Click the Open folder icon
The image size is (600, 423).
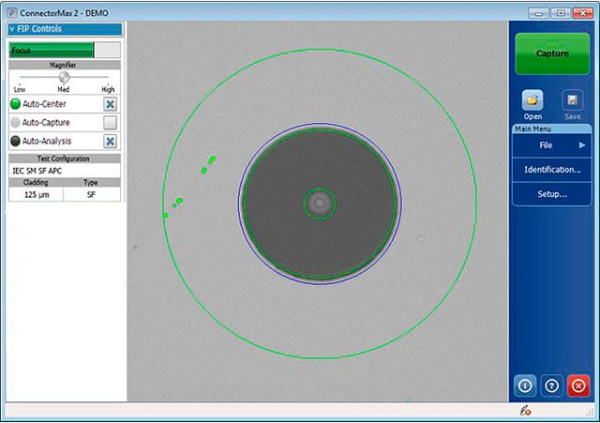pyautogui.click(x=533, y=101)
